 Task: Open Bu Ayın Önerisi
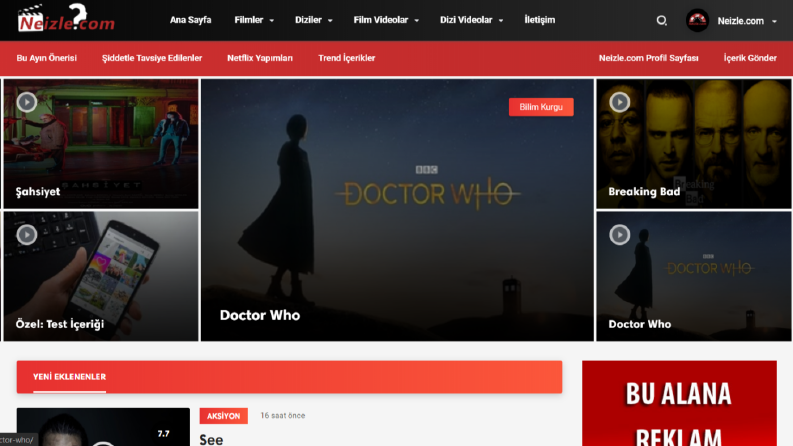click(x=47, y=58)
